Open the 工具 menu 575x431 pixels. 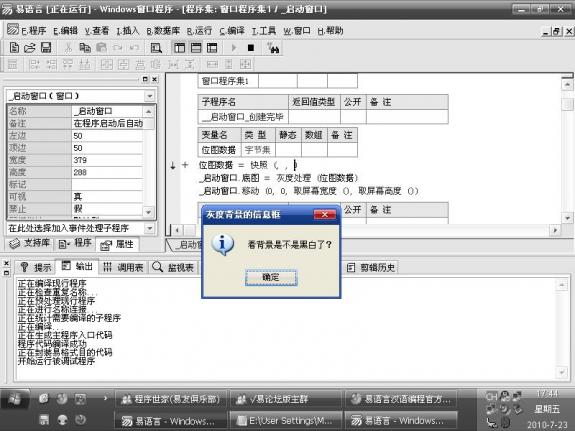click(x=264, y=31)
